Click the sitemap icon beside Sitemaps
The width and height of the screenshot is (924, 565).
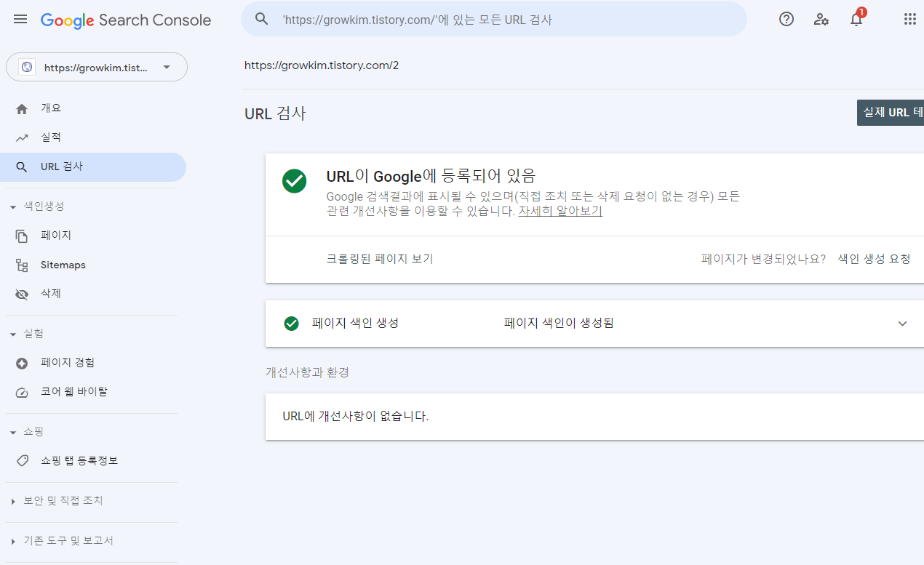(22, 265)
